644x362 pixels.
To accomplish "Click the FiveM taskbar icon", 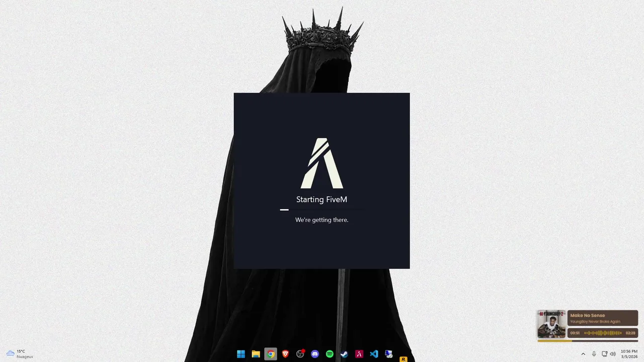I will tap(359, 354).
